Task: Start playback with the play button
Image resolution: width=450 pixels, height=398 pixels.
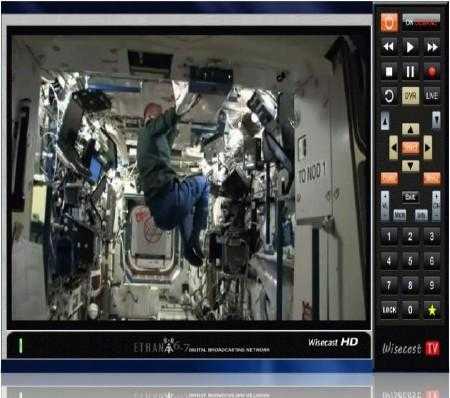Action: tap(410, 47)
